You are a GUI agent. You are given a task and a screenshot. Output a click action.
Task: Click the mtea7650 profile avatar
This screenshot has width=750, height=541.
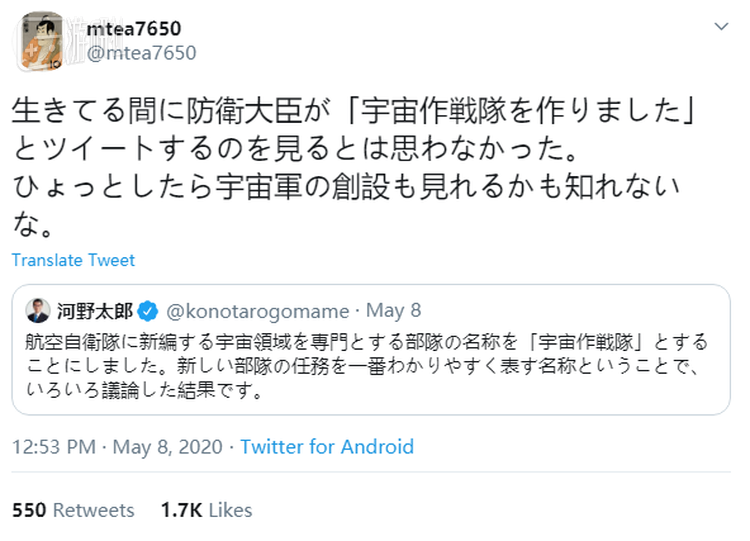tap(40, 41)
